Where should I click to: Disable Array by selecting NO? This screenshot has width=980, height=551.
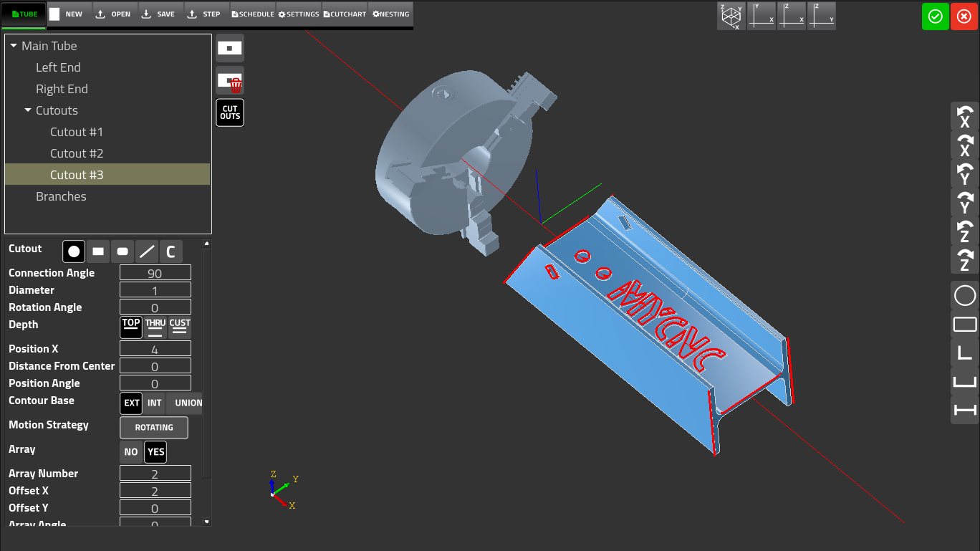(131, 451)
